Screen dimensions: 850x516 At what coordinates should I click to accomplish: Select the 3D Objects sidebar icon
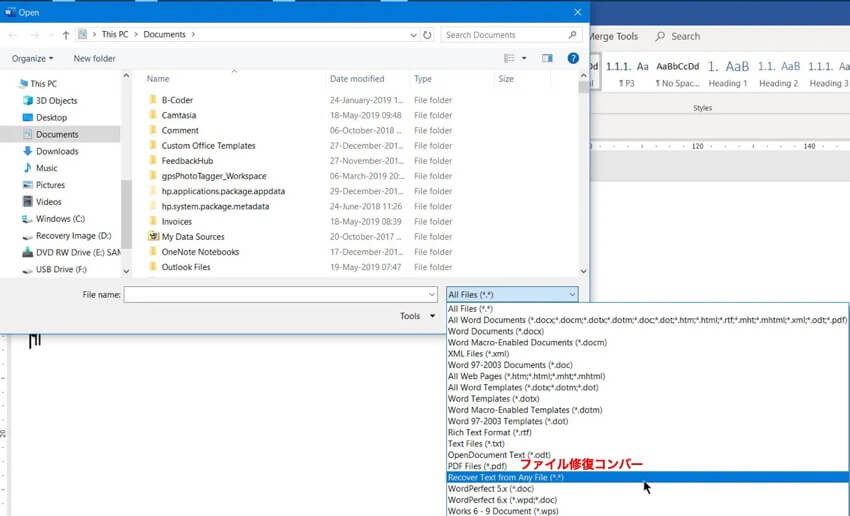click(26, 101)
